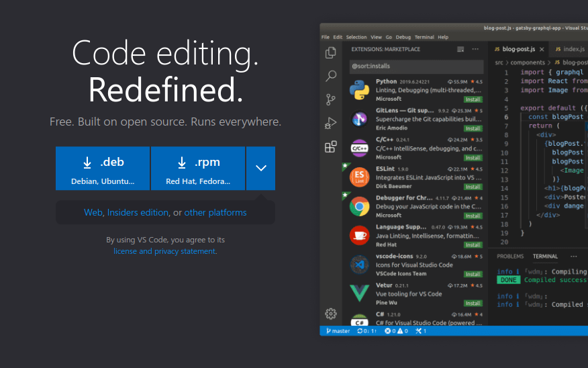
Task: Click the Eric Amodio publisher name
Action: [x=391, y=128]
